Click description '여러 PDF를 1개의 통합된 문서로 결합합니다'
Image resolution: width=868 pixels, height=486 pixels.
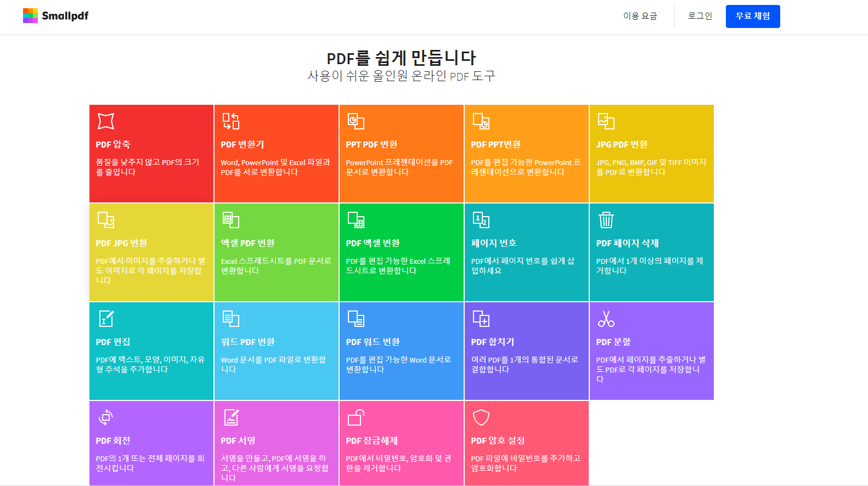[x=525, y=365]
